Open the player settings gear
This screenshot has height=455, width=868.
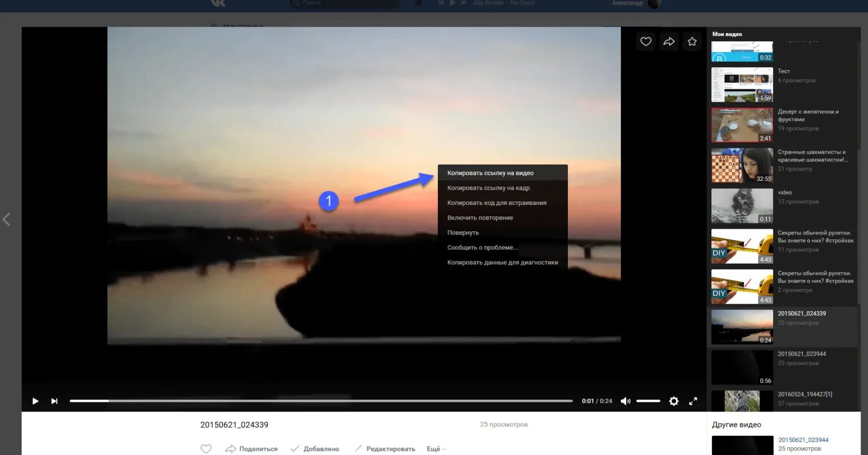[674, 401]
